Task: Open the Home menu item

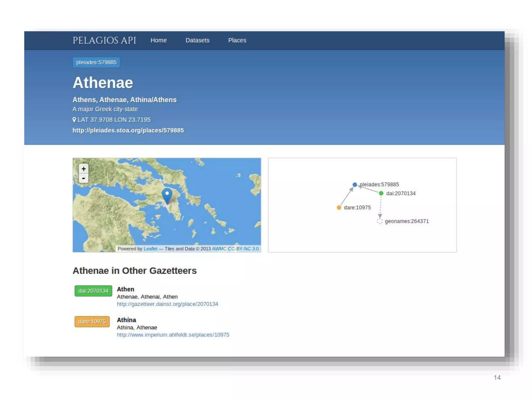Action: (x=158, y=40)
